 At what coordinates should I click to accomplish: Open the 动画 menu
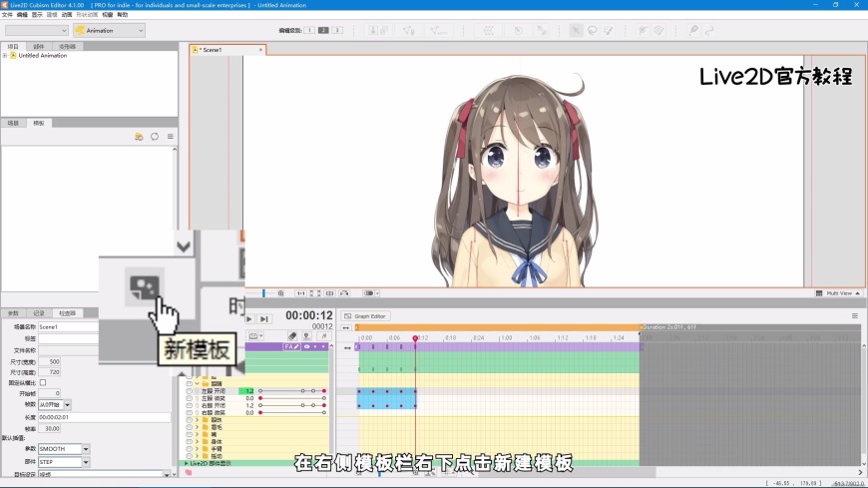[x=67, y=15]
